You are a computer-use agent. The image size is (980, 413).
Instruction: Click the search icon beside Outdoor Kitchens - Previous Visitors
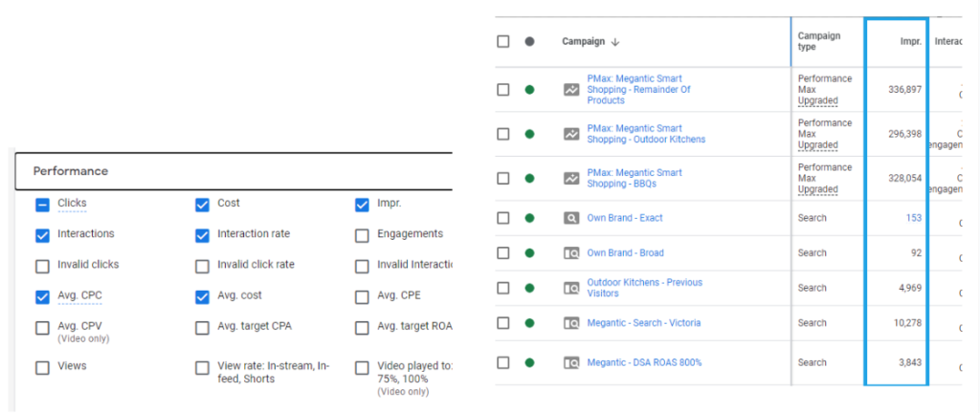point(571,288)
